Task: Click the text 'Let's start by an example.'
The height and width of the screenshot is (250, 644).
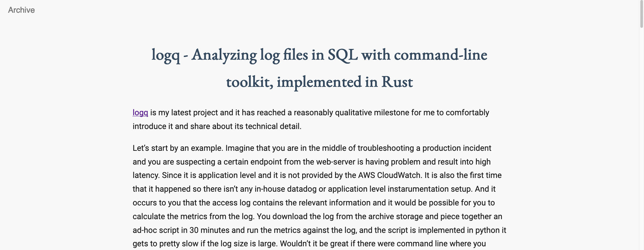Action: click(178, 148)
